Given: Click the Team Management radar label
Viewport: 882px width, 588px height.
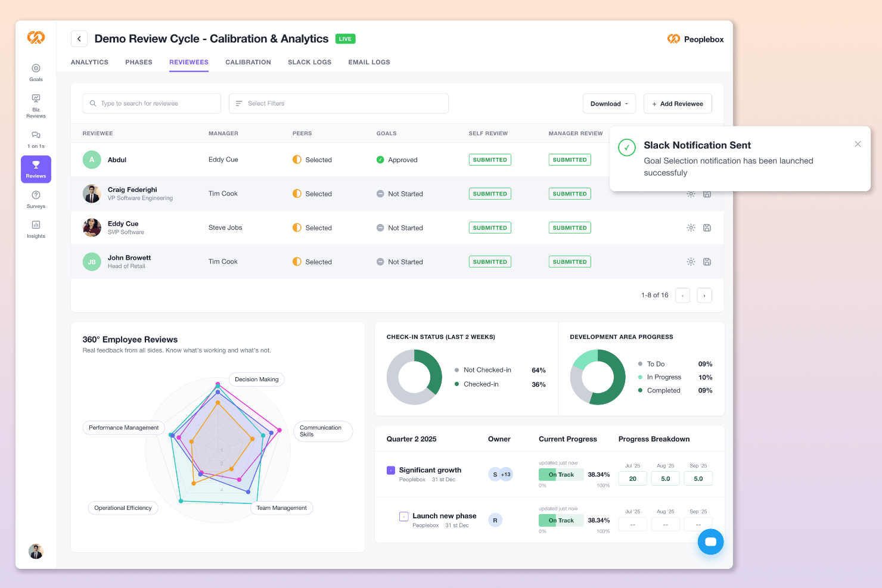Looking at the screenshot, I should click(281, 508).
